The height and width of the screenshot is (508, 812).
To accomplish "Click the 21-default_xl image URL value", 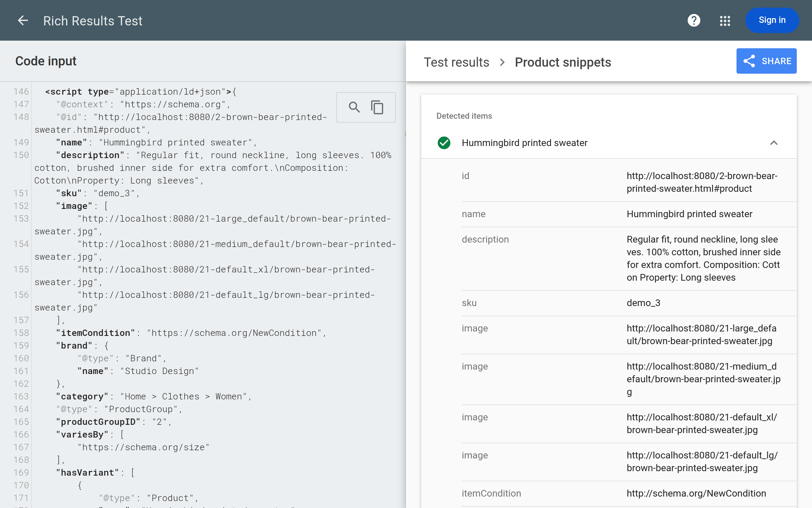I will (x=702, y=423).
